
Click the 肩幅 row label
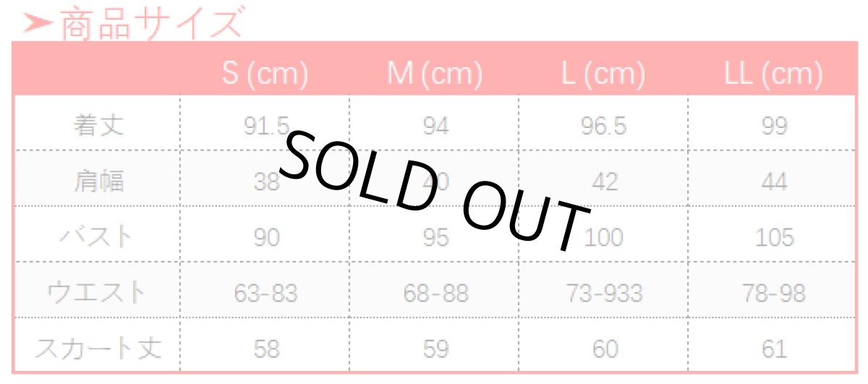(x=98, y=181)
